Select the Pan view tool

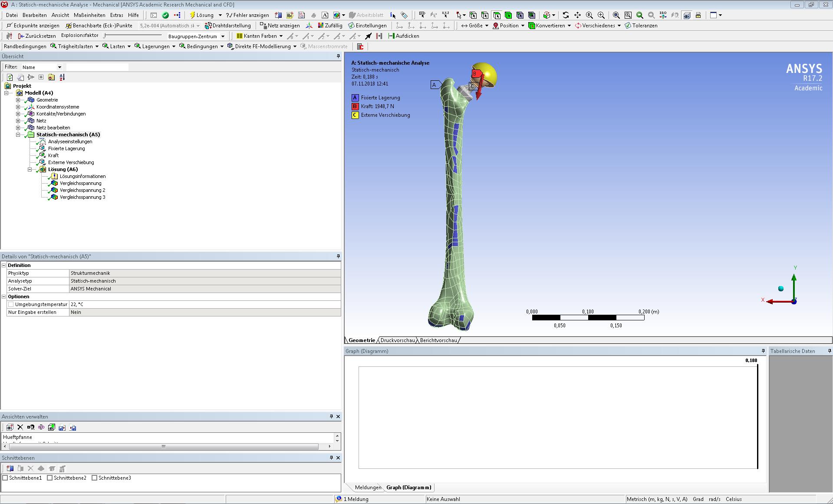click(577, 15)
